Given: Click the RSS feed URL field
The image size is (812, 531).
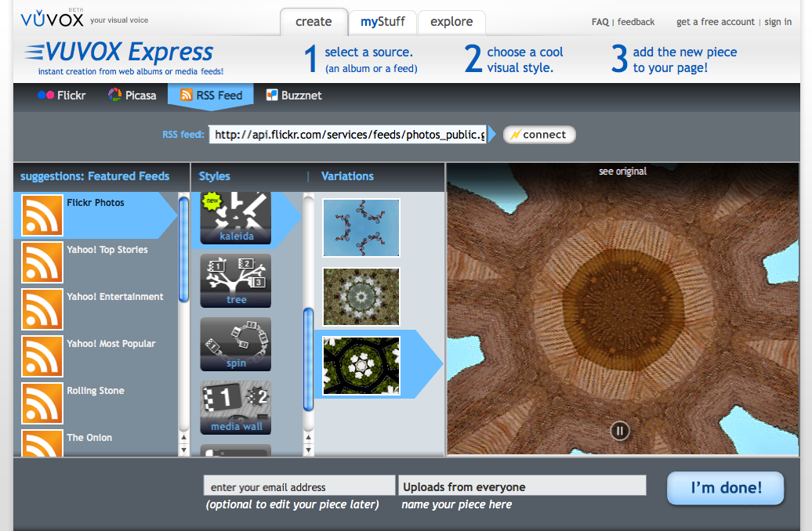Looking at the screenshot, I should 347,135.
